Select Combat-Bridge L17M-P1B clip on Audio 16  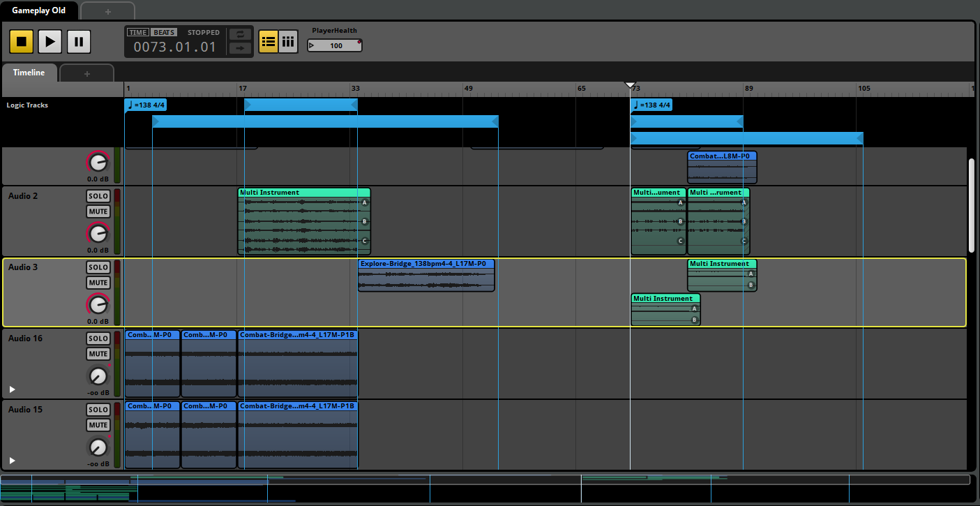298,364
